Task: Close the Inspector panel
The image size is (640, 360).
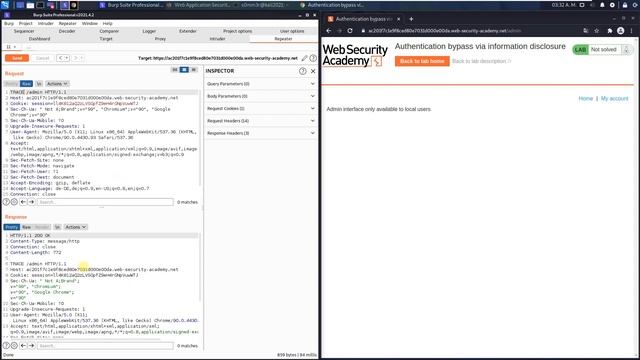Action: click(x=313, y=71)
